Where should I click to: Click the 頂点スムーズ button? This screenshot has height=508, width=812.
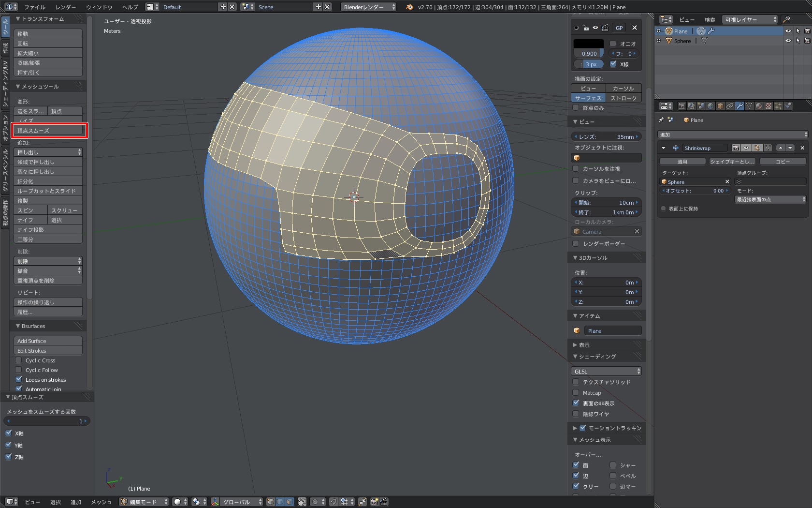tap(48, 131)
